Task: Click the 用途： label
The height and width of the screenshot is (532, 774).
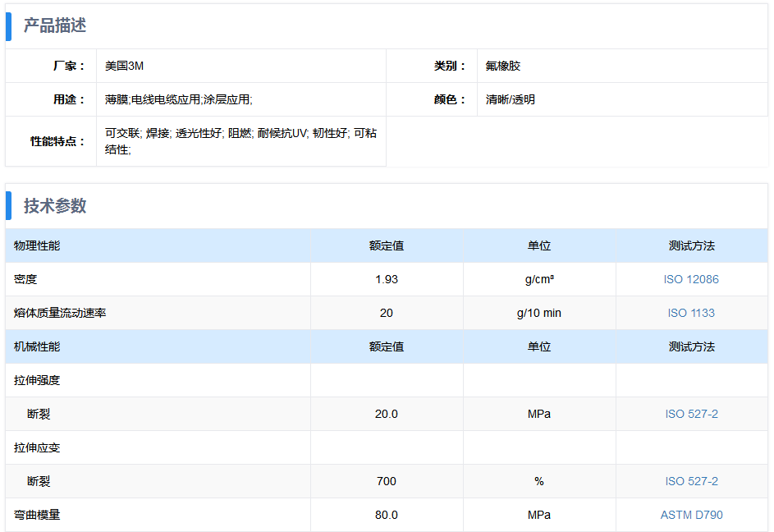Action: 69,99
